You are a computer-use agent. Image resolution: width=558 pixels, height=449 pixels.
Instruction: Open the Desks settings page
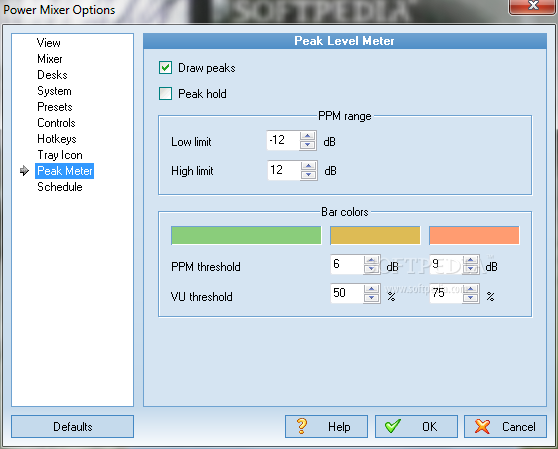(x=52, y=75)
